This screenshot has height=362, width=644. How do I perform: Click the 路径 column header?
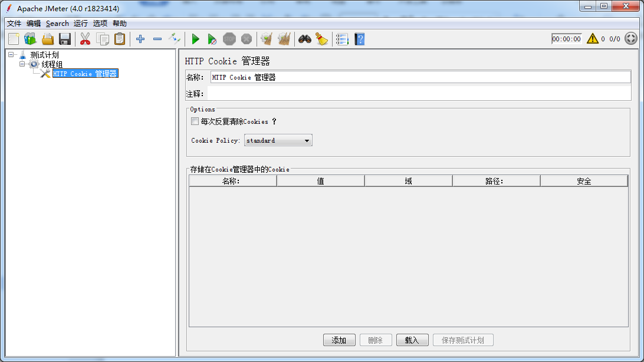[496, 181]
